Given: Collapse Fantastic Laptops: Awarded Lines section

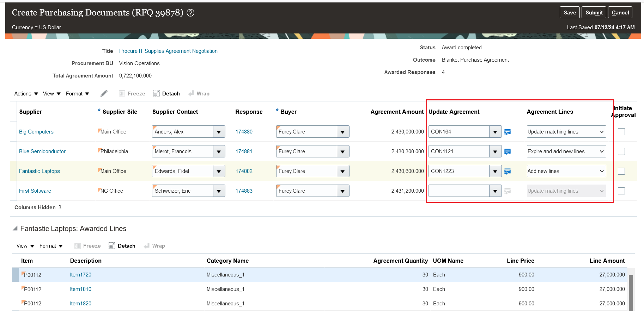Looking at the screenshot, I should pyautogui.click(x=15, y=228).
